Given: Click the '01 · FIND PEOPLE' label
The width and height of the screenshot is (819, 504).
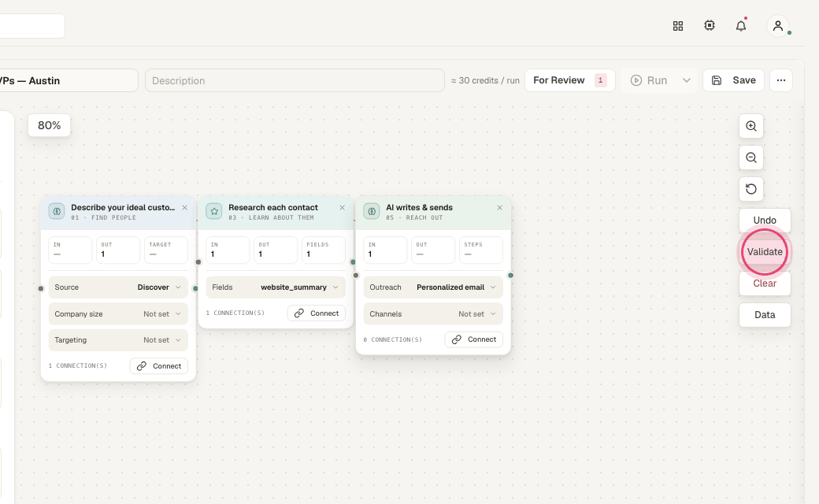Looking at the screenshot, I should [103, 218].
